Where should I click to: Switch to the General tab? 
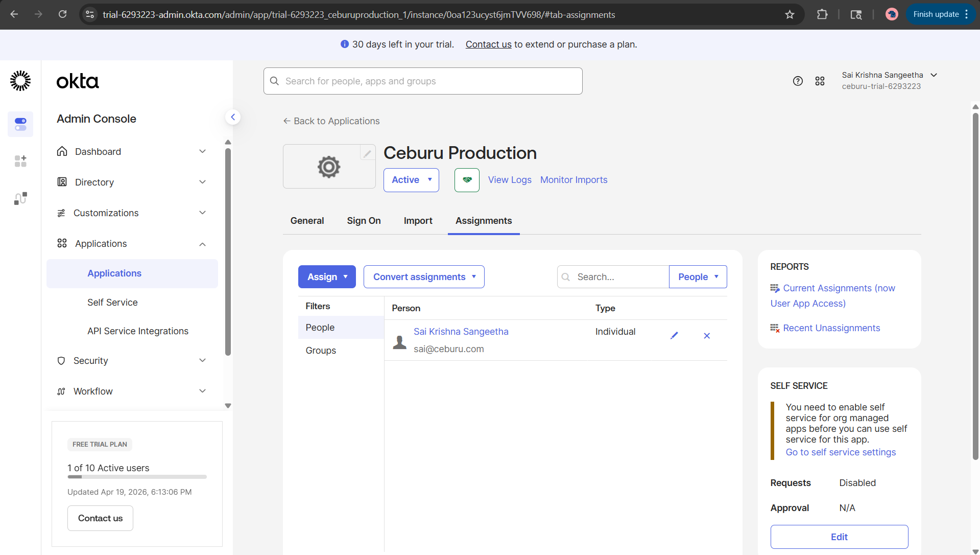coord(307,220)
